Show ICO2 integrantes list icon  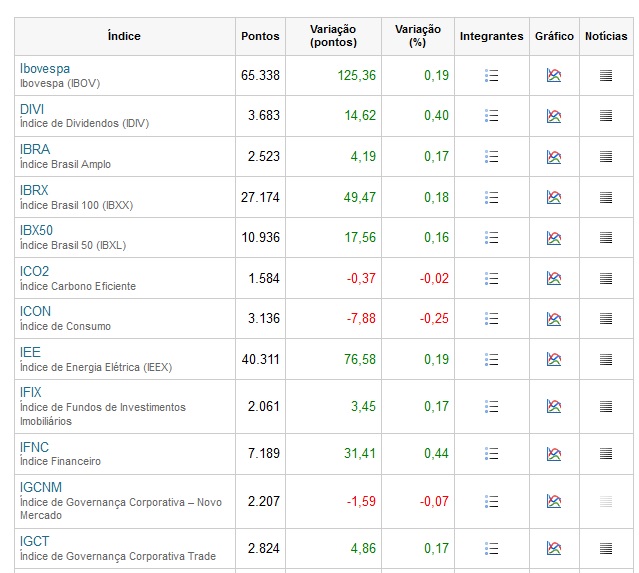(x=491, y=279)
